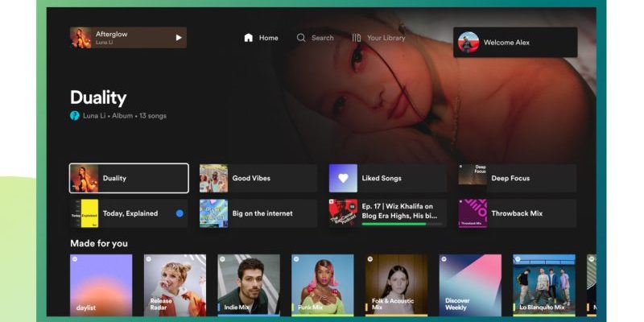The height and width of the screenshot is (322, 644).
Task: Click the Throwback Mix purple cover art
Action: [x=473, y=213]
